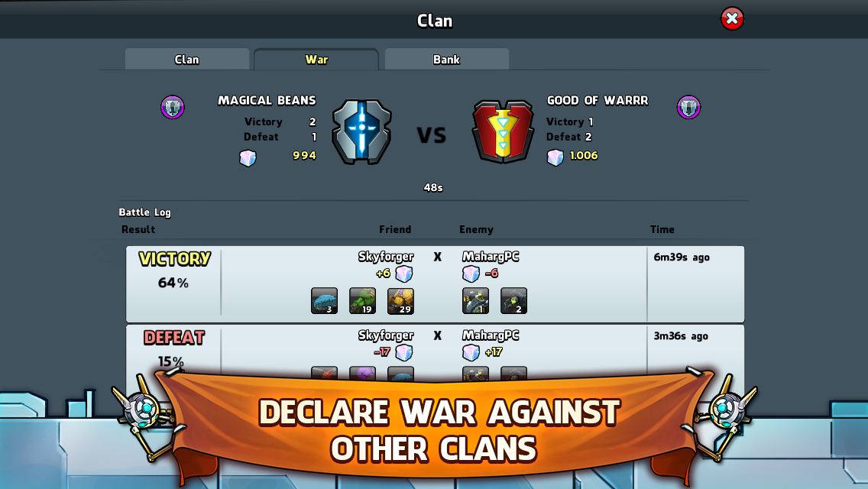Viewport: 868px width, 489px height.
Task: Switch to the Bank tab
Action: click(447, 60)
